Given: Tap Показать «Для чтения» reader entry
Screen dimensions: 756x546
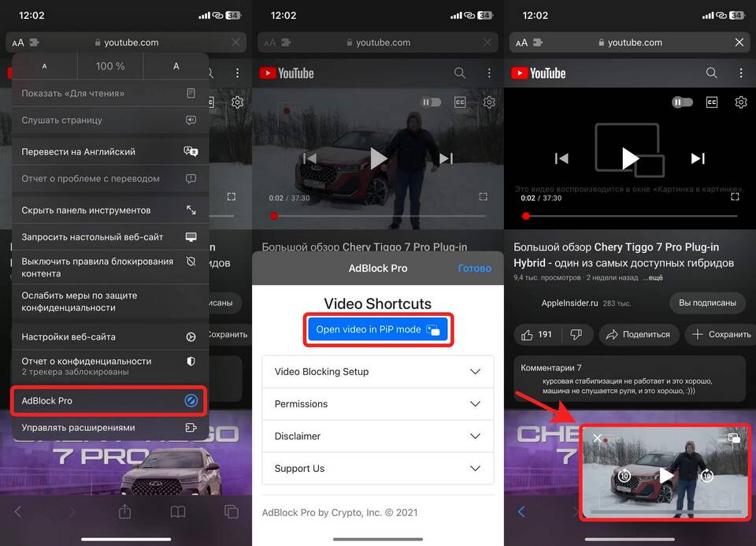Looking at the screenshot, I should 109,93.
